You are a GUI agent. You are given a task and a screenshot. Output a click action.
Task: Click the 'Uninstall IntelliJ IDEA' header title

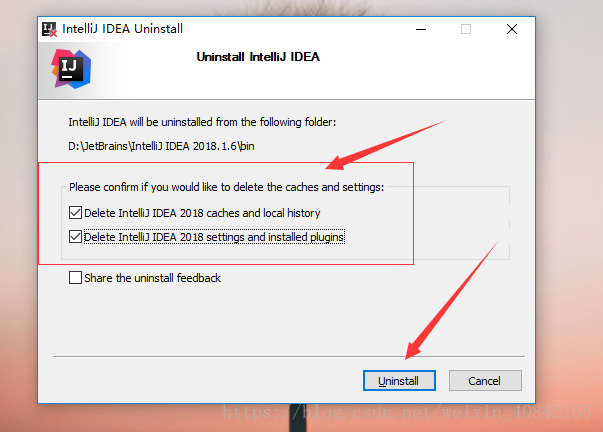pos(258,57)
